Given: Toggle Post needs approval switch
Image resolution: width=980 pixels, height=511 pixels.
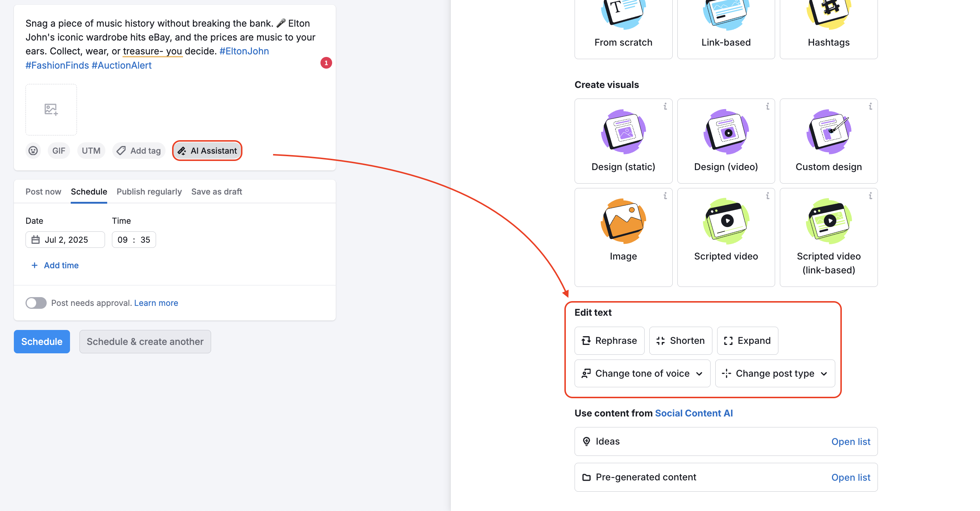Looking at the screenshot, I should (x=36, y=303).
